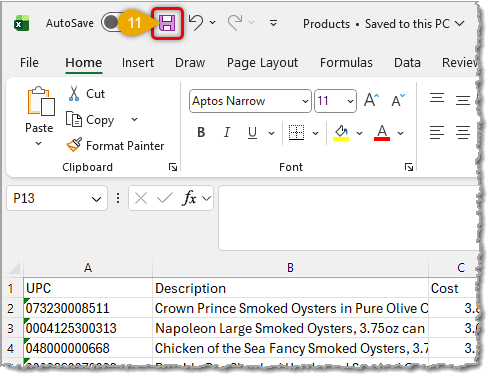Viewport: 494px width, 380px height.
Task: Open the File tab
Action: point(29,63)
